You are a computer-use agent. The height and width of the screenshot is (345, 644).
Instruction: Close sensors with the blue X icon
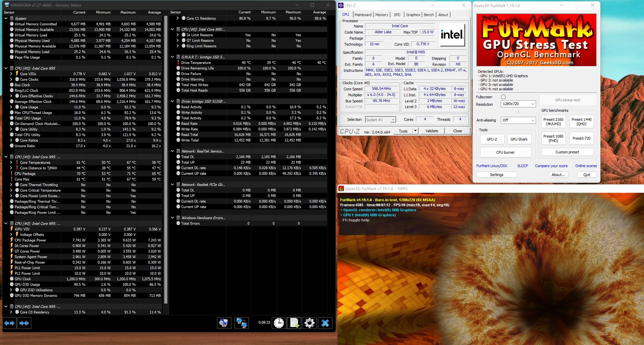pos(325,323)
